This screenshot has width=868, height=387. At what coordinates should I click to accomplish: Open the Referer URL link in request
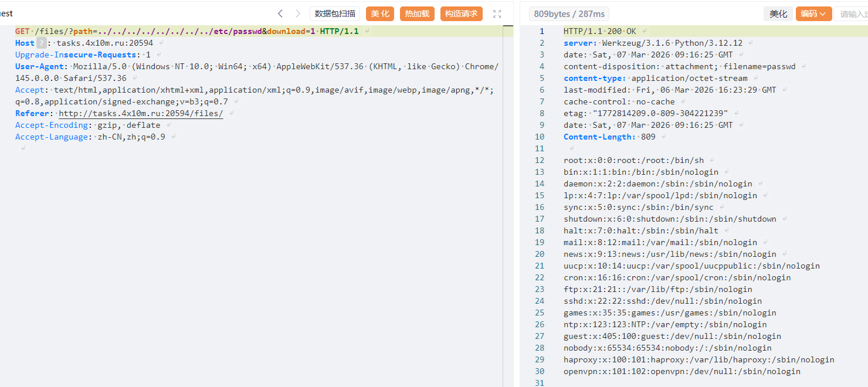click(x=141, y=113)
